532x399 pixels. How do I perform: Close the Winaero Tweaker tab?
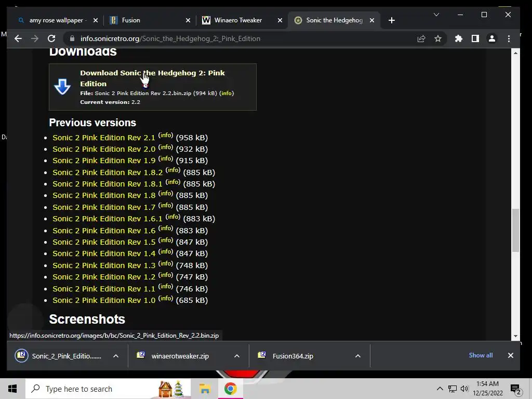[x=280, y=20]
